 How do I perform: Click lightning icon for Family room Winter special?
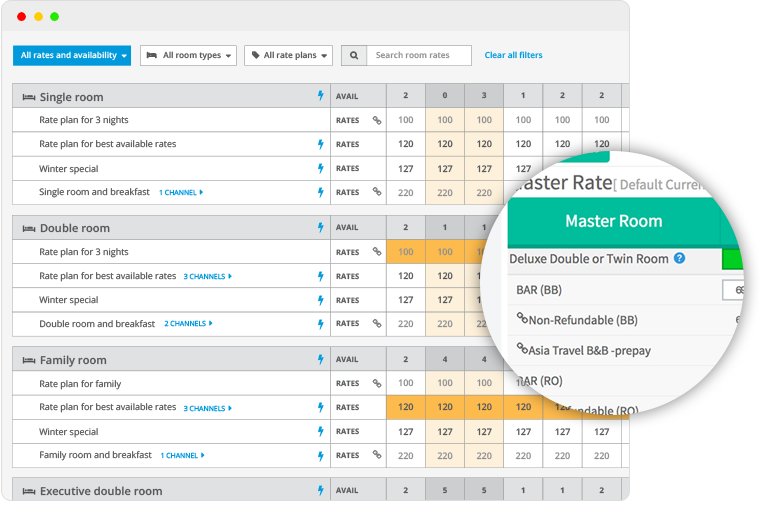(320, 431)
